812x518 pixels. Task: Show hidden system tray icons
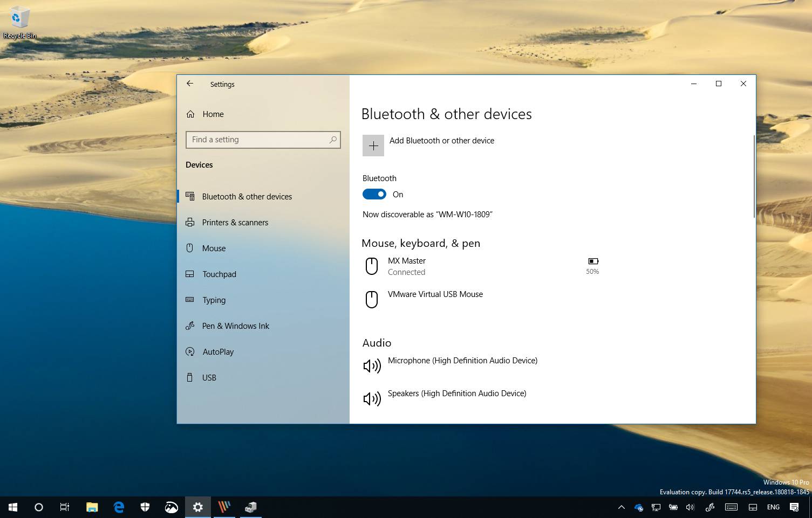(x=621, y=507)
